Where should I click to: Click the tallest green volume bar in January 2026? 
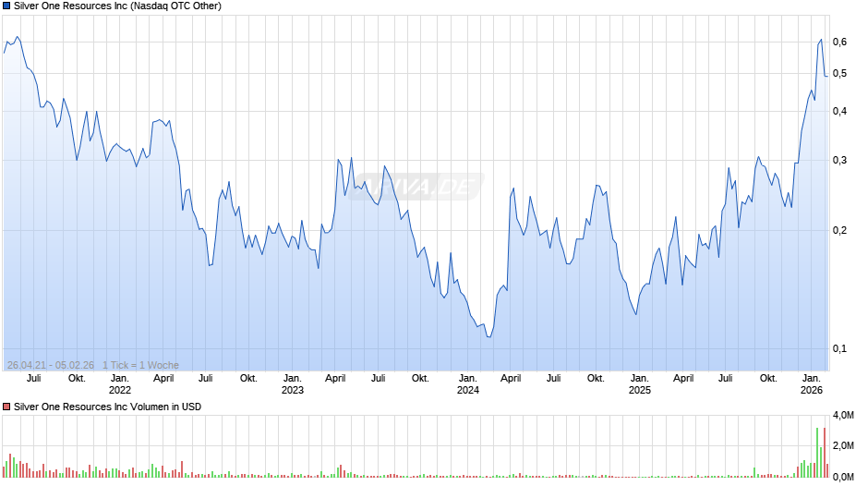coord(817,453)
